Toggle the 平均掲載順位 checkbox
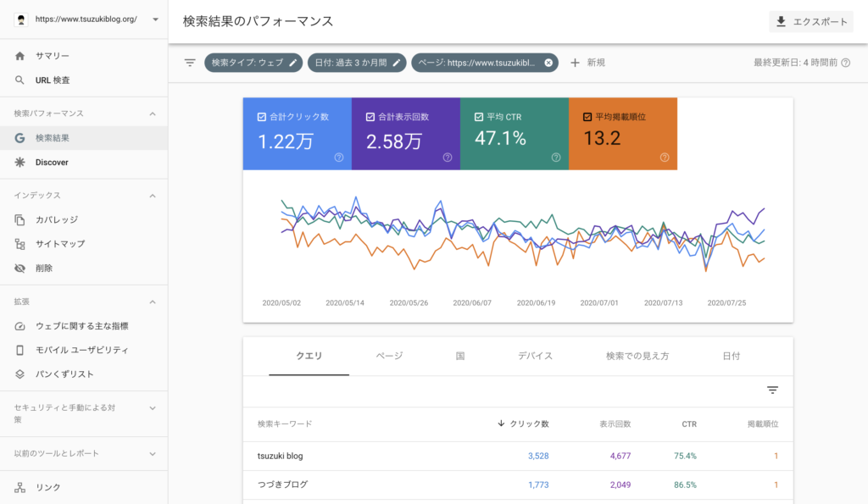The image size is (868, 504). [x=587, y=117]
